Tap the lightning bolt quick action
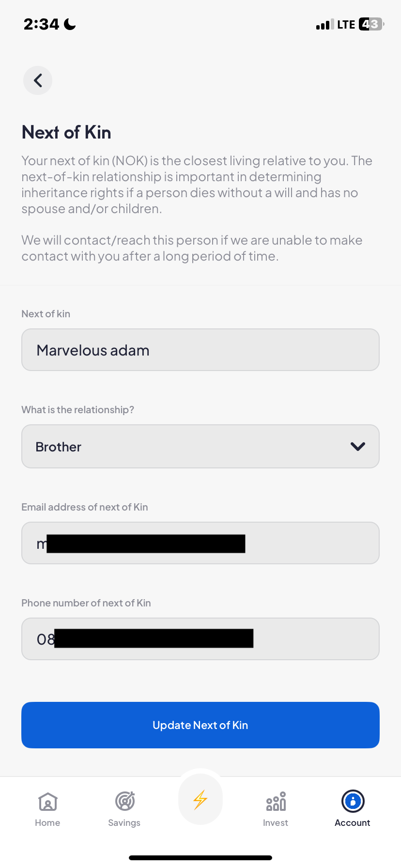The height and width of the screenshot is (868, 401). point(200,800)
